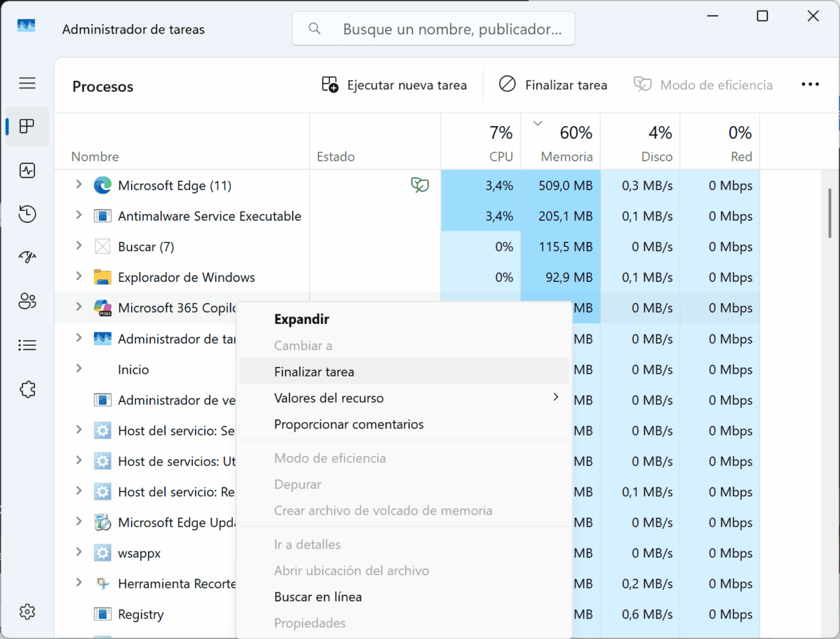Expand the Inicio process row
Viewport: 840px width, 639px height.
79,368
